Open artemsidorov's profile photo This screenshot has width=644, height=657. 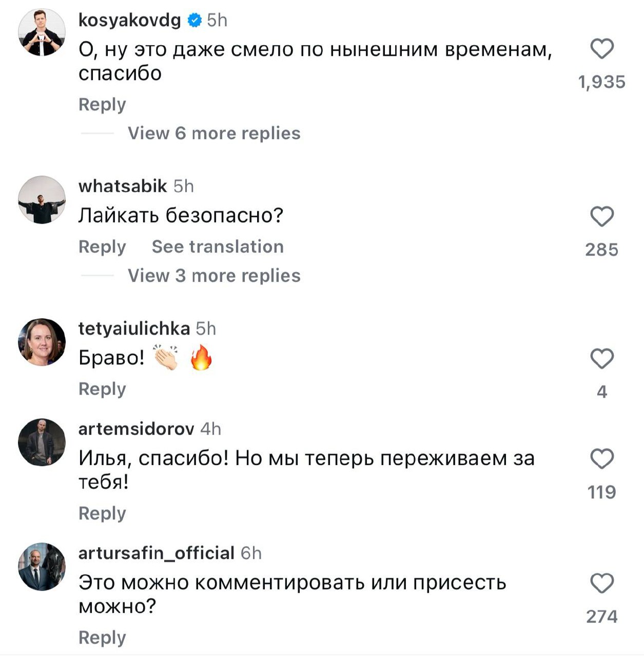[x=42, y=442]
